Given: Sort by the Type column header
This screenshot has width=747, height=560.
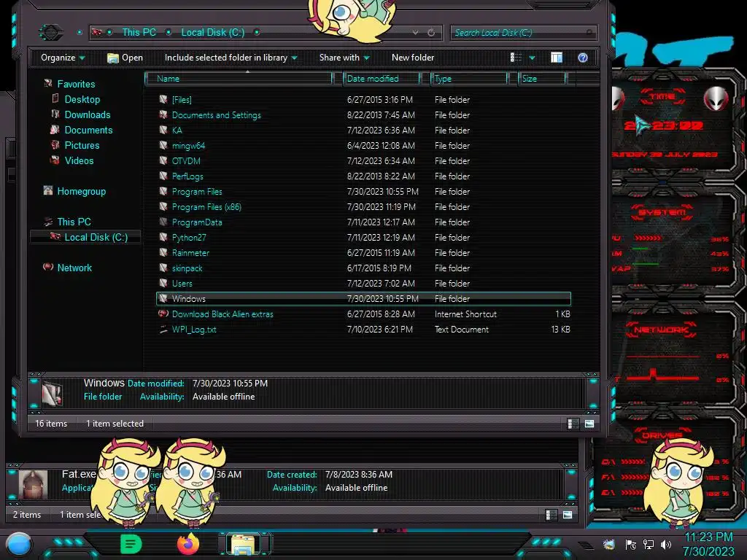Looking at the screenshot, I should [x=469, y=79].
